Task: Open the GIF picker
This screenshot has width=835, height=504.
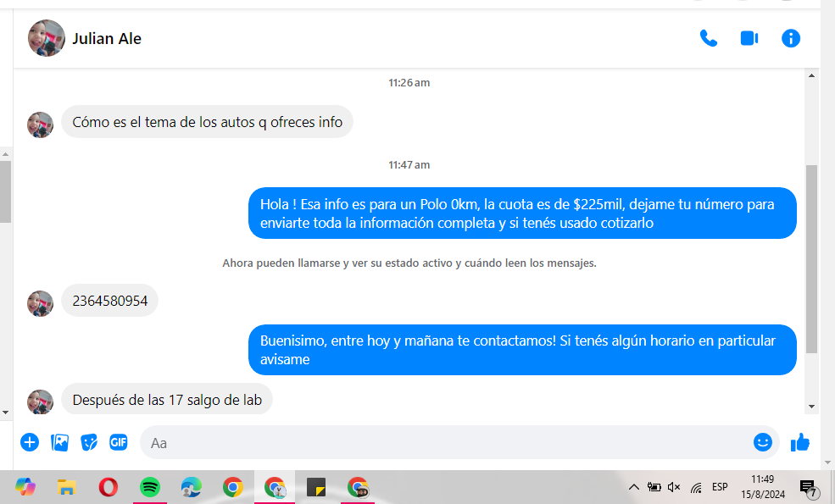Action: [119, 442]
